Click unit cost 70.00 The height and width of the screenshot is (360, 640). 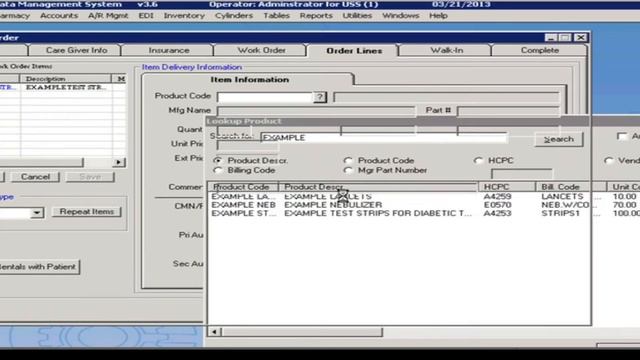[x=624, y=205]
